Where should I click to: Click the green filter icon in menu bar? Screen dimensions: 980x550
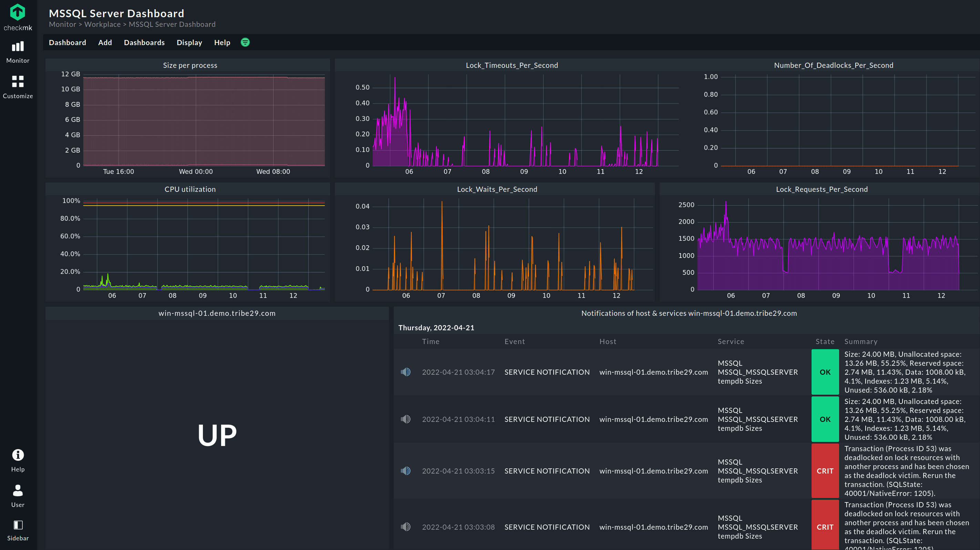click(245, 42)
